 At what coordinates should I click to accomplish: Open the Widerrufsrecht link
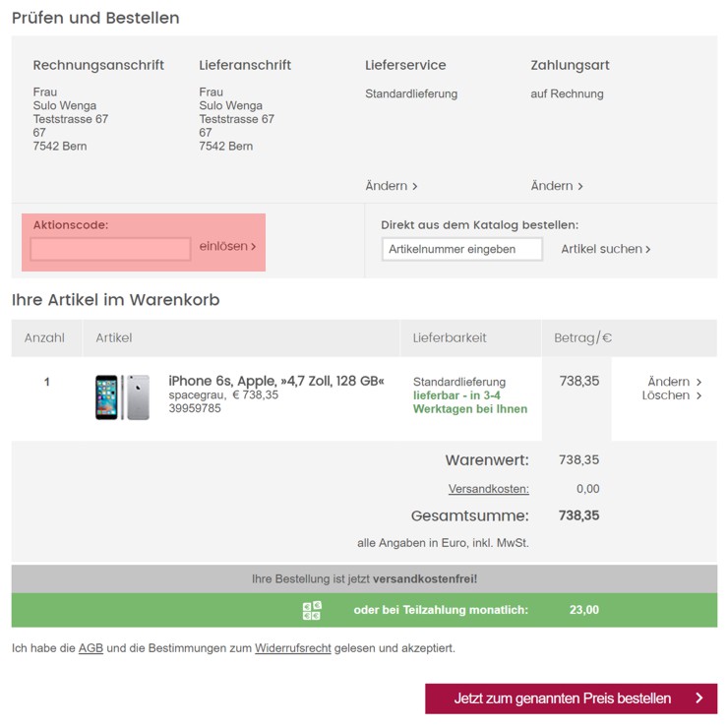point(292,648)
